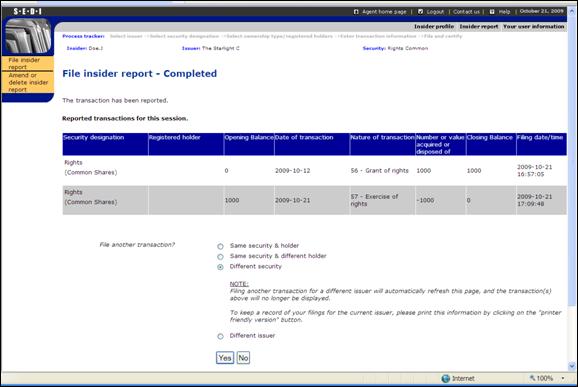Open Agent home page link

tap(384, 12)
